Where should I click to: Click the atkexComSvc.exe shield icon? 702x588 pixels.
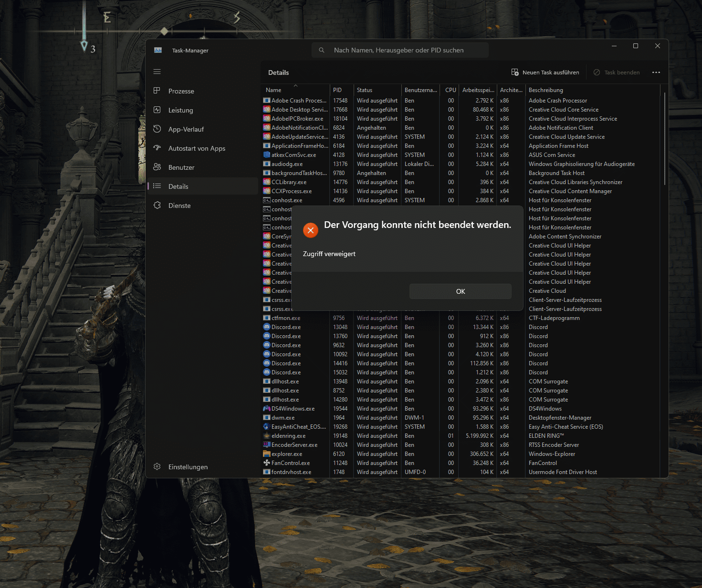tap(267, 155)
